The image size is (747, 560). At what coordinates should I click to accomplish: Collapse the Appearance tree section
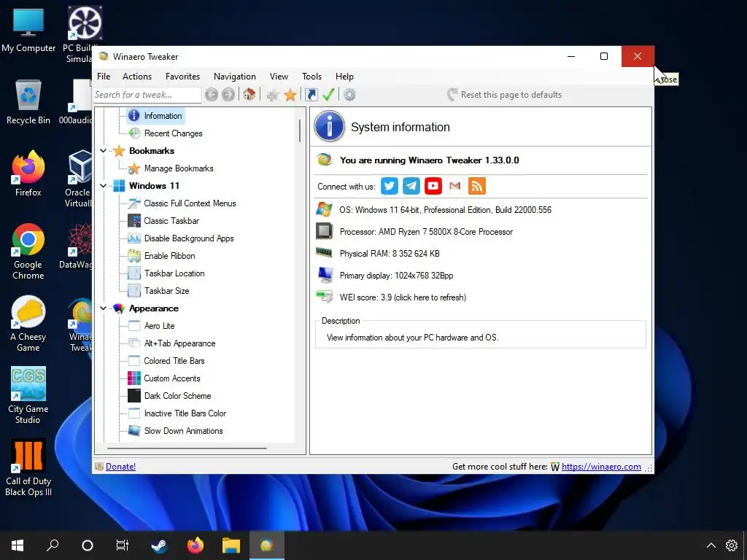(104, 308)
